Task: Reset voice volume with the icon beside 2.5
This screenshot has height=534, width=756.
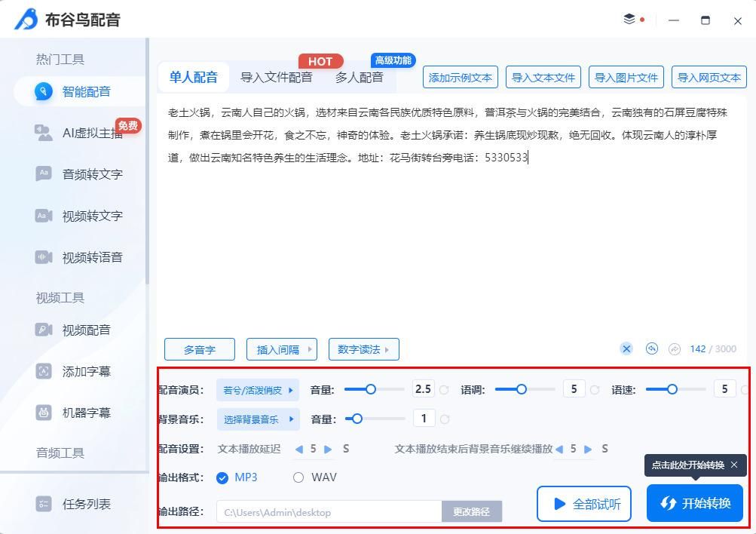Action: [x=444, y=390]
